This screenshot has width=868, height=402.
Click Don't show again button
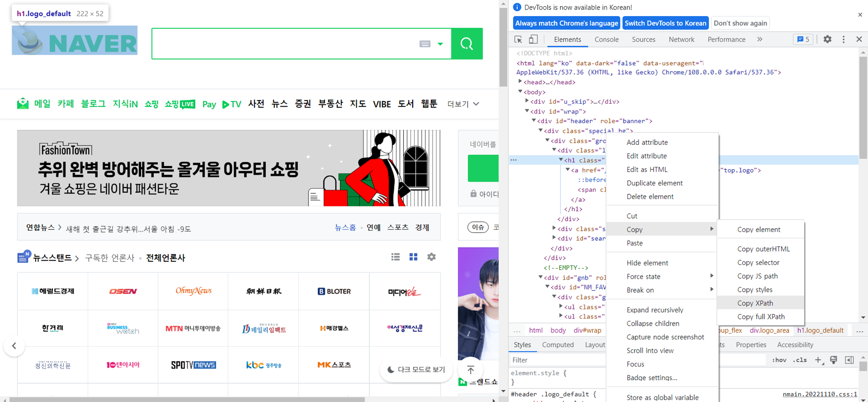[740, 23]
